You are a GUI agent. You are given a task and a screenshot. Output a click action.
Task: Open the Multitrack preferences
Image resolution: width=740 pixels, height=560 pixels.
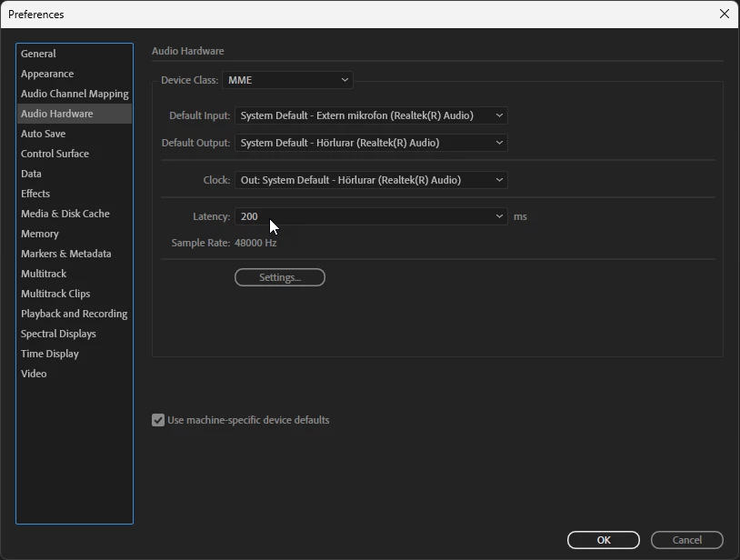(75, 274)
